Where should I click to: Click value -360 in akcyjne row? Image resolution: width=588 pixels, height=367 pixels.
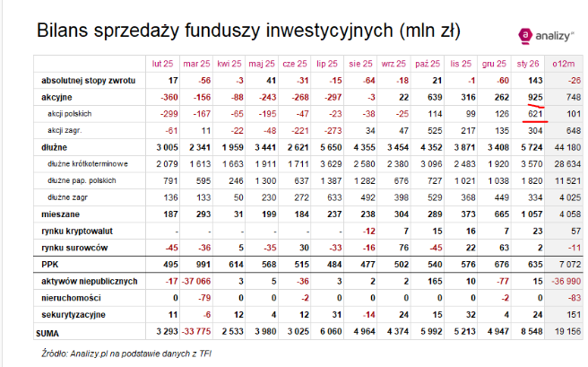[x=169, y=98]
